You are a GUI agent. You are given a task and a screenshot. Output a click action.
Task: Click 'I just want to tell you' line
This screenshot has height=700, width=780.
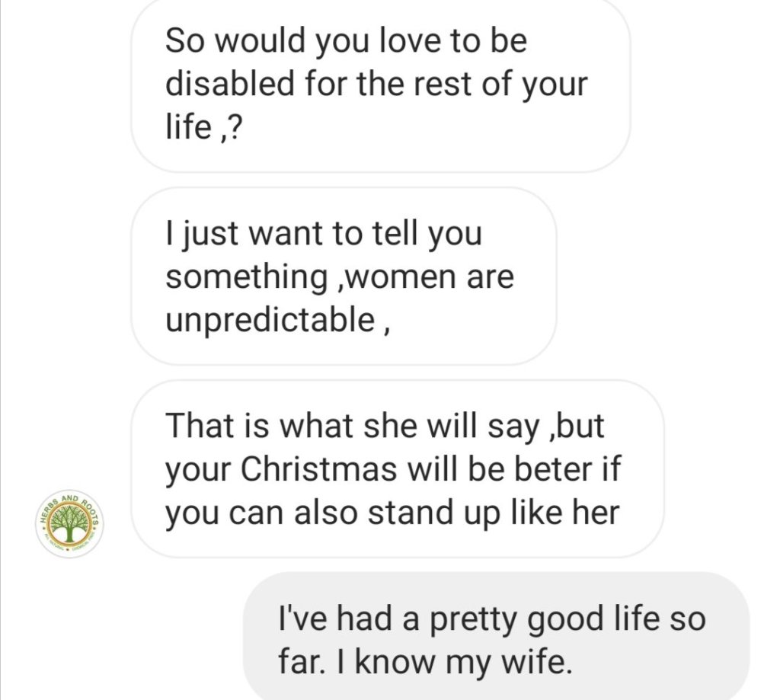pos(324,235)
